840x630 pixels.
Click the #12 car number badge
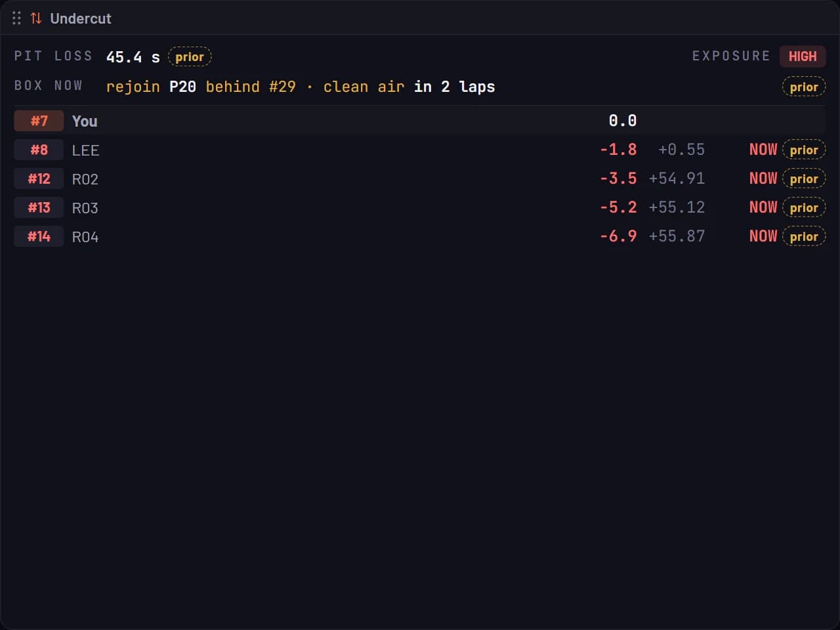tap(39, 178)
